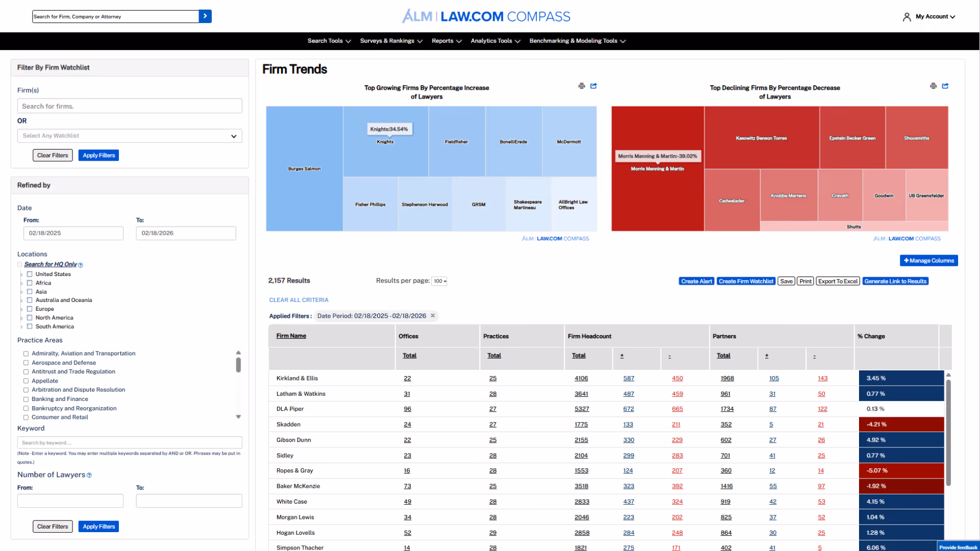Change the Results per page dropdown

(x=439, y=281)
